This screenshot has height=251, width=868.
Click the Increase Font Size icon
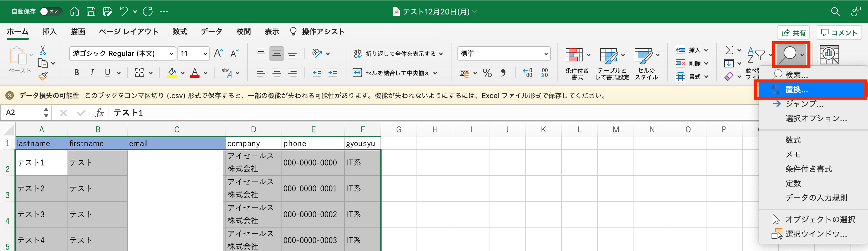click(218, 53)
